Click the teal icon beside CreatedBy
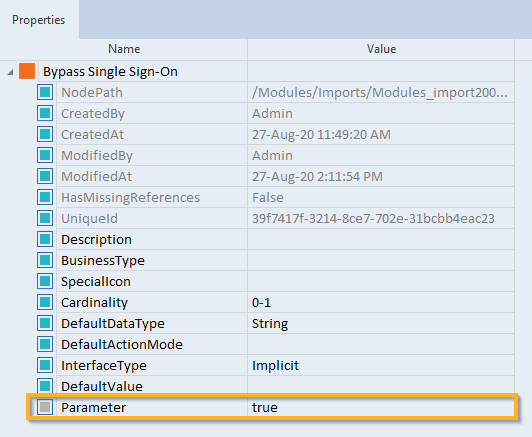532x437 pixels. (45, 113)
